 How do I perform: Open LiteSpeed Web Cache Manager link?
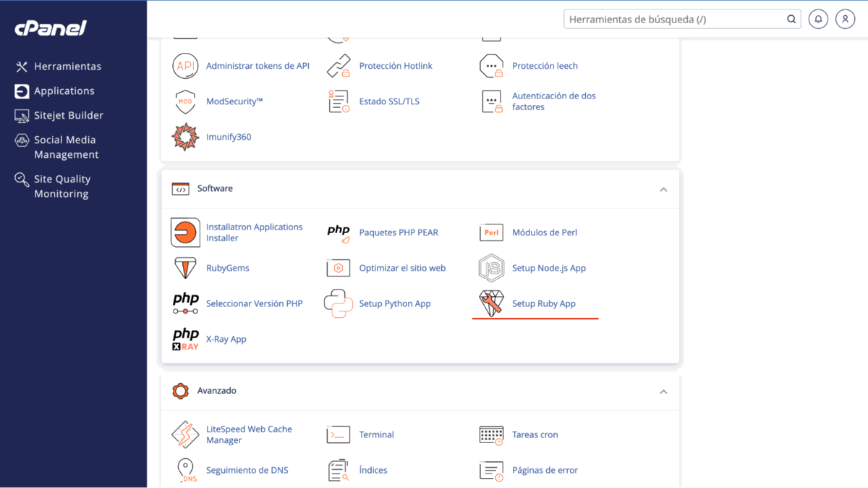pos(249,434)
